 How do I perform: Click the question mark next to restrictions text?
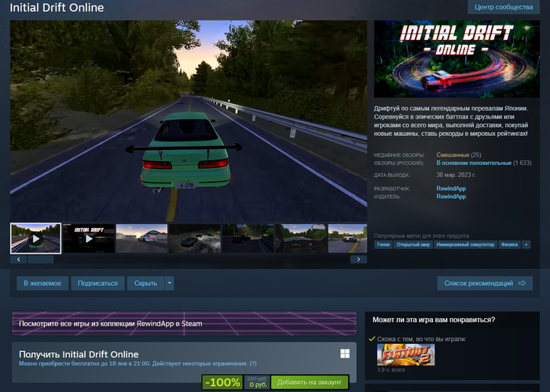[x=253, y=364]
